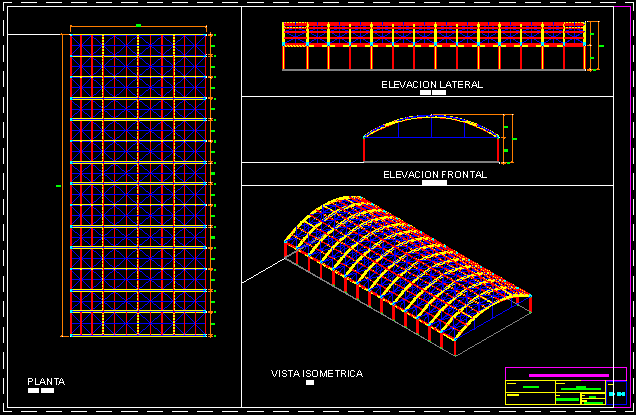
Task: Click height dimension right of lateral elevation
Action: tap(594, 46)
